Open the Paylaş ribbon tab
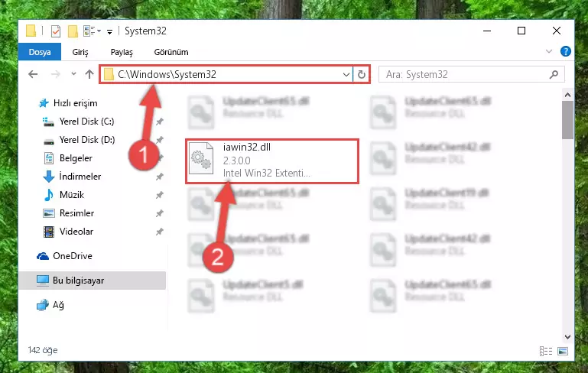588x373 pixels. (x=122, y=52)
